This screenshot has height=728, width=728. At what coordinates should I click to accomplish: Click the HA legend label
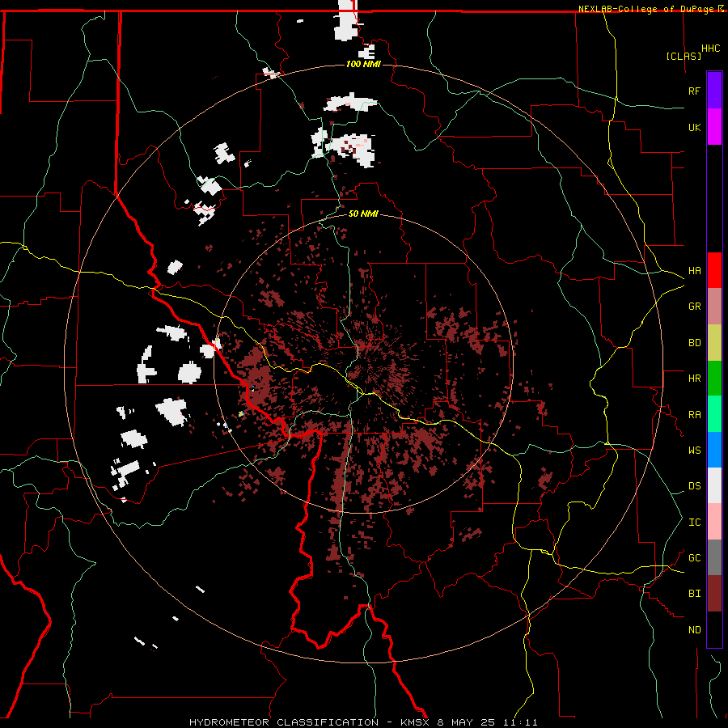pos(694,270)
